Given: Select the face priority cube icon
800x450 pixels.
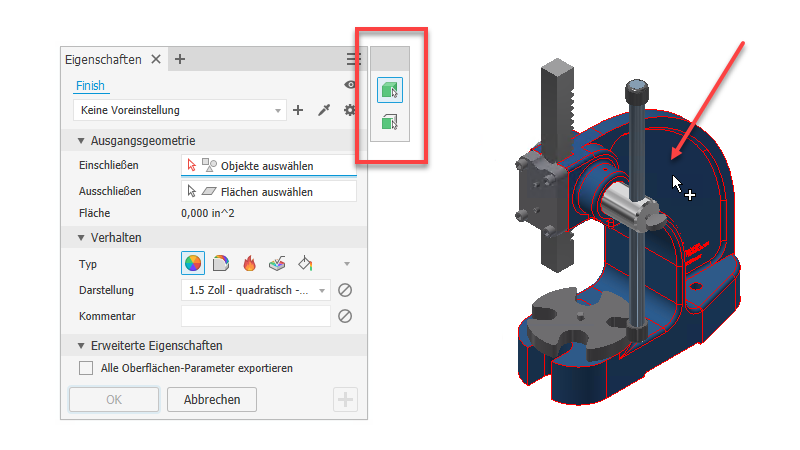Looking at the screenshot, I should click(x=390, y=122).
